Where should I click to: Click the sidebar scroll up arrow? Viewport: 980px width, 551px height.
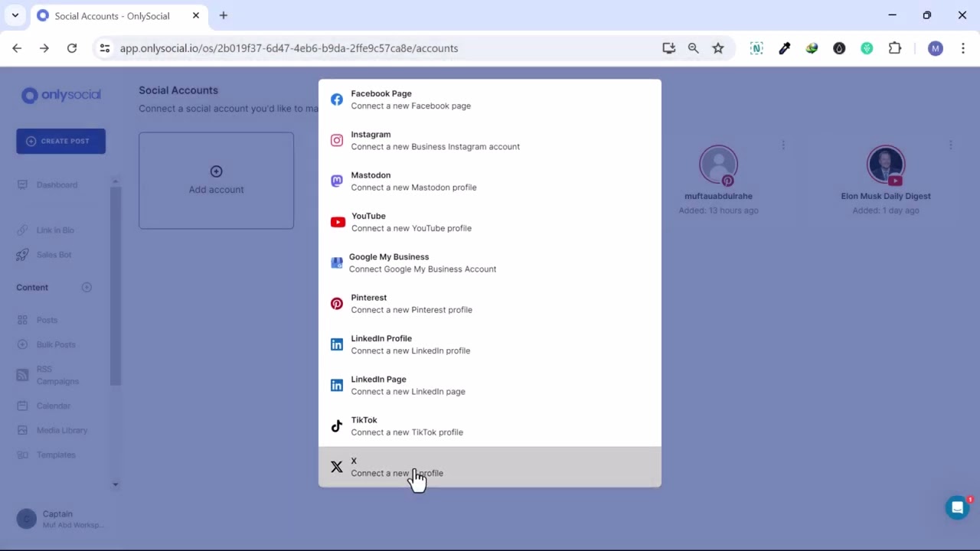coord(116,181)
